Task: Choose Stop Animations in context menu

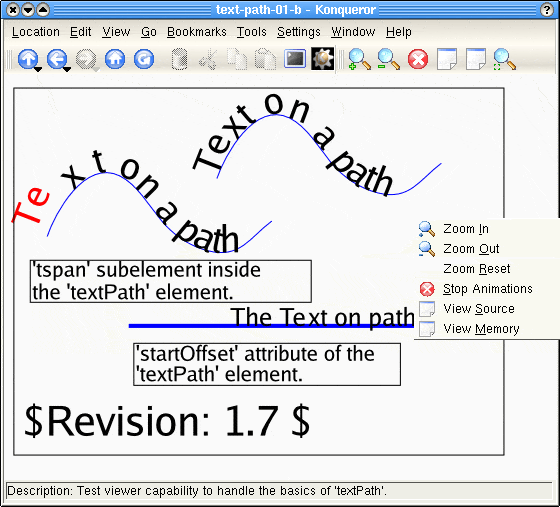Action: (x=486, y=289)
